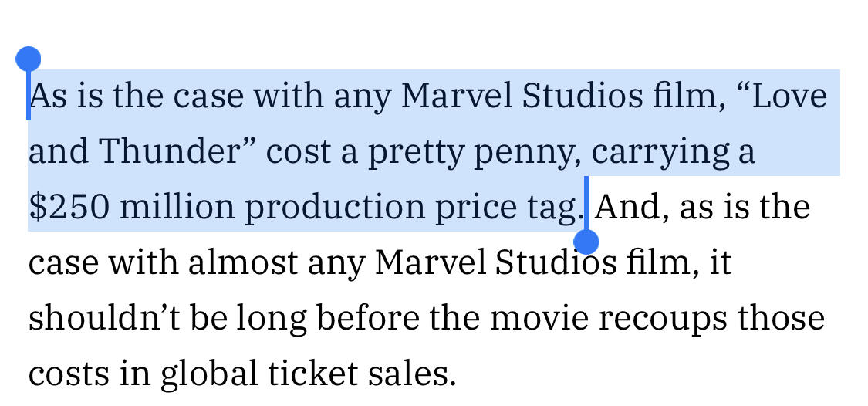Tap the word "almost"

(x=242, y=263)
